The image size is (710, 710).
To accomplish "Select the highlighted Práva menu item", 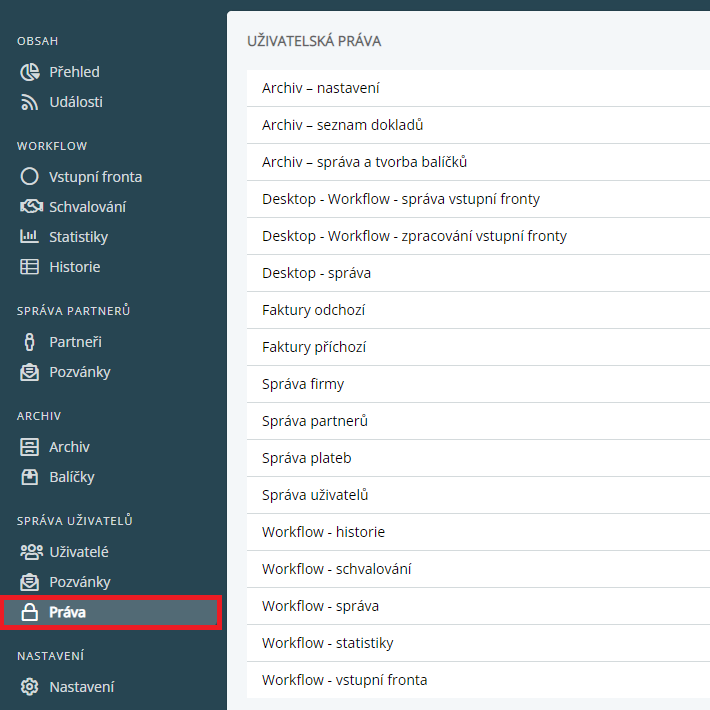I will pos(110,612).
